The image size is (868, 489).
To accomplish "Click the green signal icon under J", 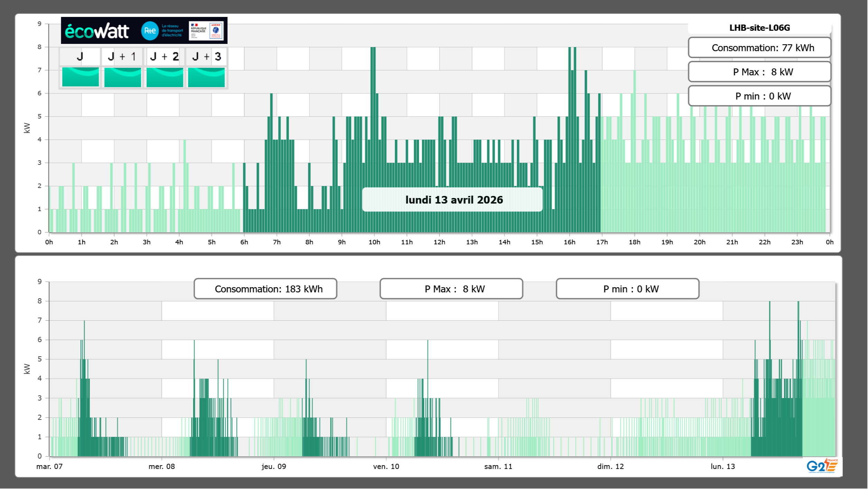I will [x=81, y=77].
